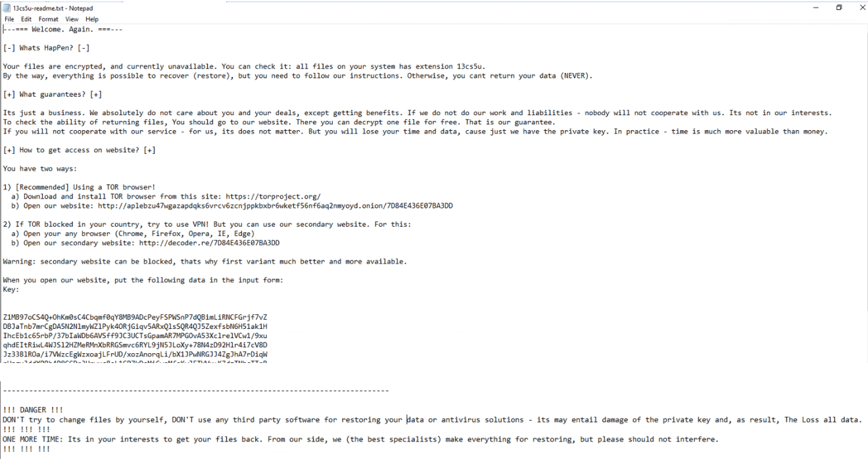The width and height of the screenshot is (868, 459).
Task: Open the View menu
Action: point(72,19)
